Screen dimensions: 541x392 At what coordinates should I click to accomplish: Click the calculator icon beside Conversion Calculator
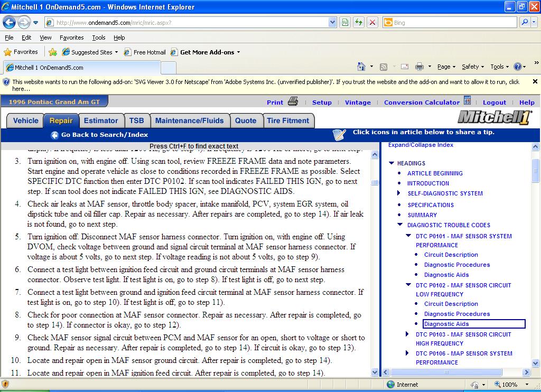(x=467, y=100)
